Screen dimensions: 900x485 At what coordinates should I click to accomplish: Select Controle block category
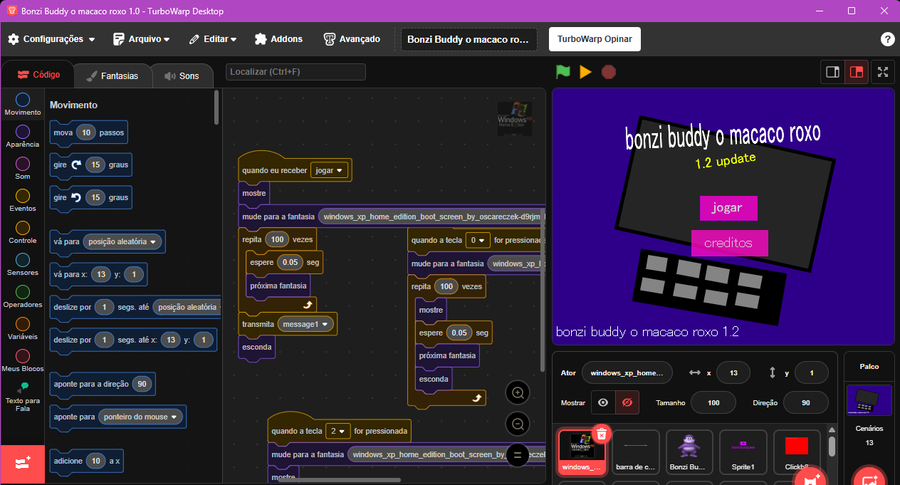22,232
